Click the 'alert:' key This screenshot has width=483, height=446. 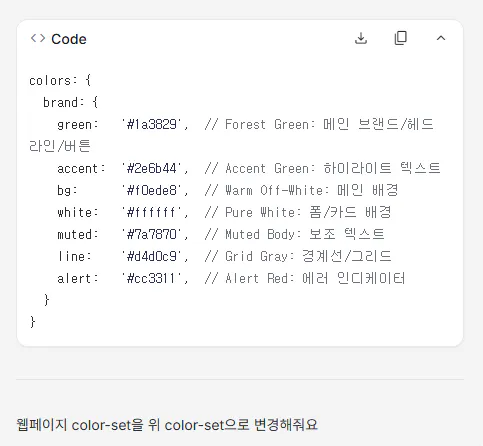[78, 278]
